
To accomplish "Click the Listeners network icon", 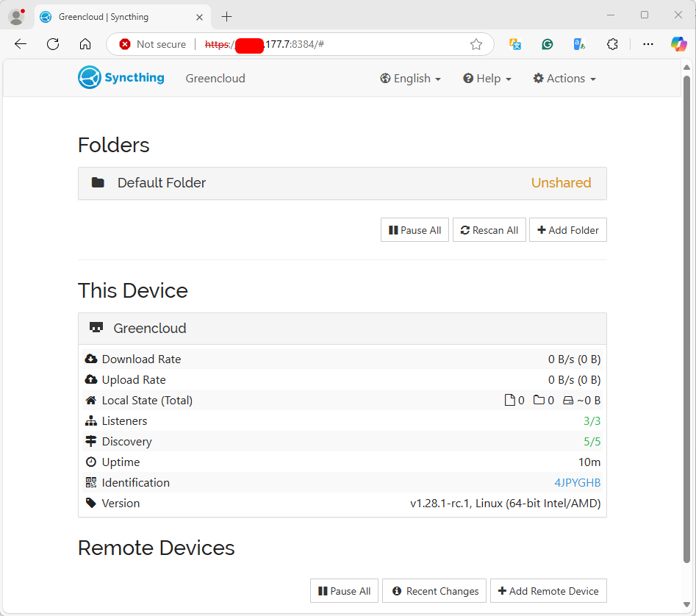I will [x=91, y=420].
